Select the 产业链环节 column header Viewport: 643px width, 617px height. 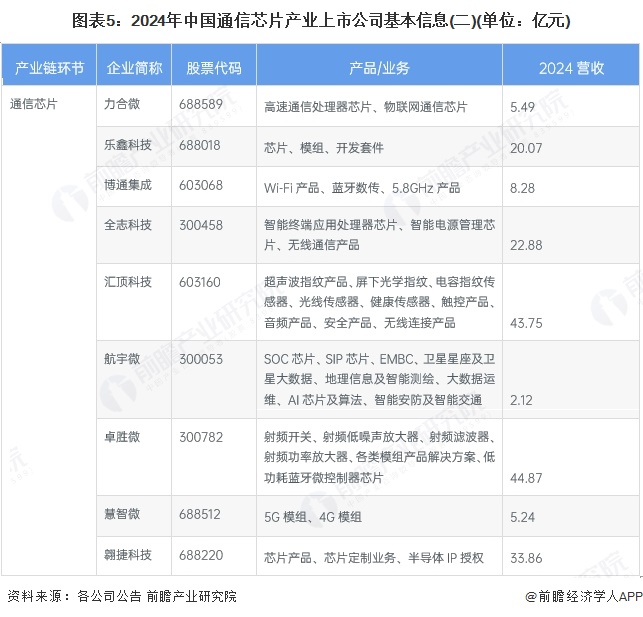[49, 68]
